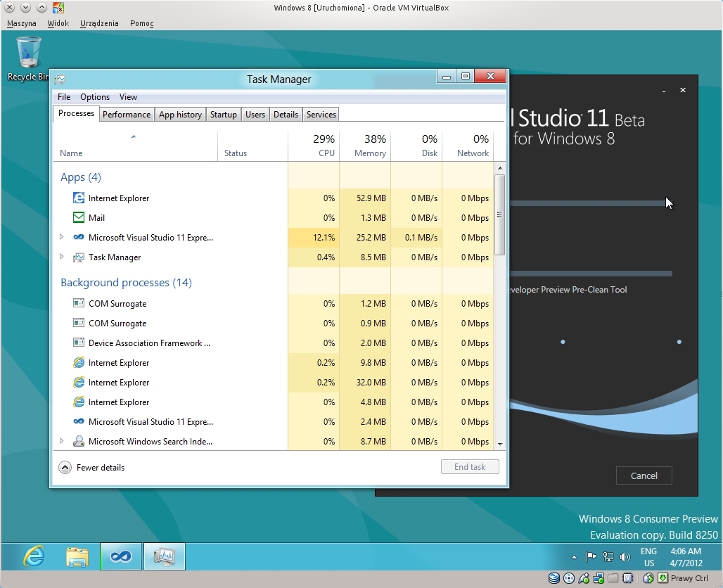Screen dimensions: 723x588
Task: Click VirtualBox network adapters status icon
Action: (599, 578)
